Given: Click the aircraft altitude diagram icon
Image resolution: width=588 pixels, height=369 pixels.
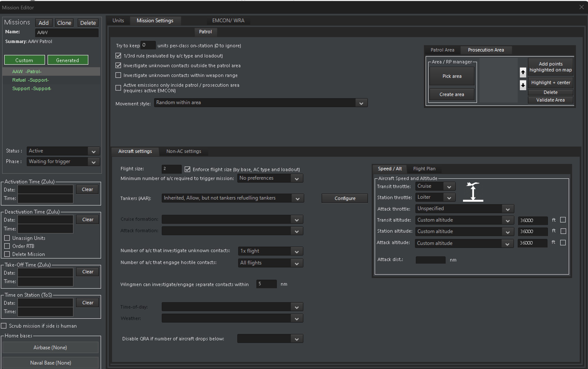Looking at the screenshot, I should [x=473, y=192].
